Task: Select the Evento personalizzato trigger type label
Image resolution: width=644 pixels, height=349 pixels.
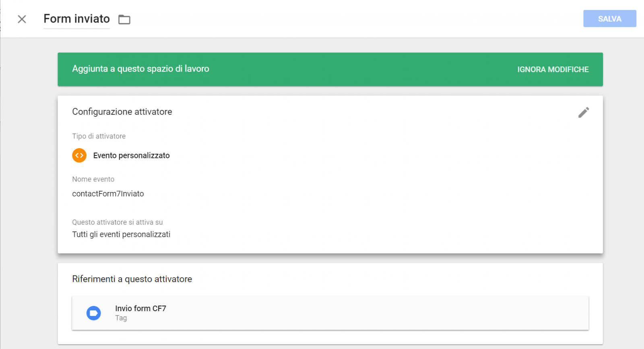Action: pos(131,155)
